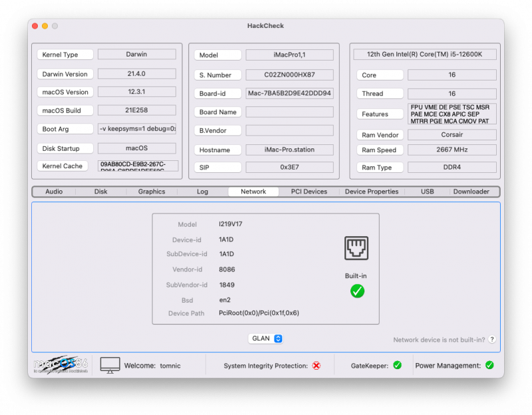Open the question mark help button
The image size is (532, 415).
pos(492,339)
